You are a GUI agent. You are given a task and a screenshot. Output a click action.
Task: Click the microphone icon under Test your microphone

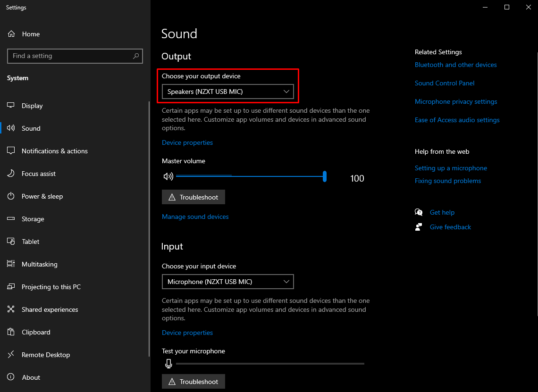[x=168, y=364]
